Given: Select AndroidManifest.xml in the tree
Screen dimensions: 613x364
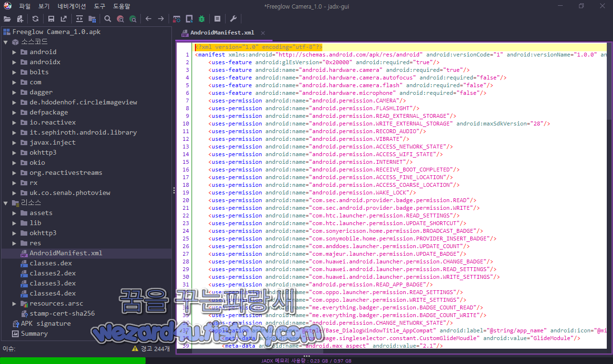Looking at the screenshot, I should click(x=61, y=253).
